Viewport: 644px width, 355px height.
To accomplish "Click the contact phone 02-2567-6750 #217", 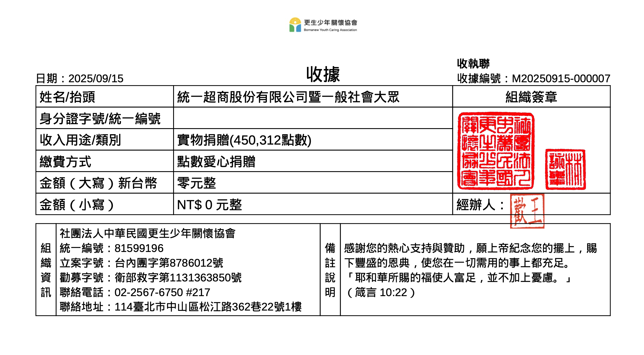I will point(162,292).
